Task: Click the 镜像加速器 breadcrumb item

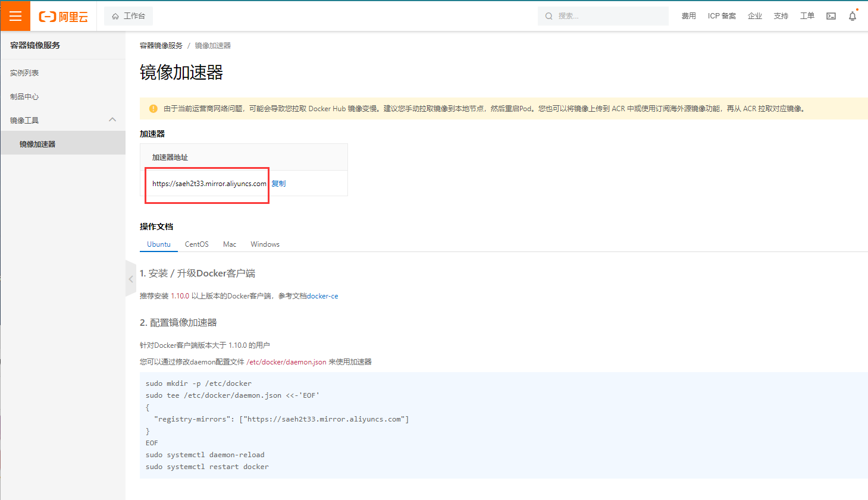Action: click(213, 46)
